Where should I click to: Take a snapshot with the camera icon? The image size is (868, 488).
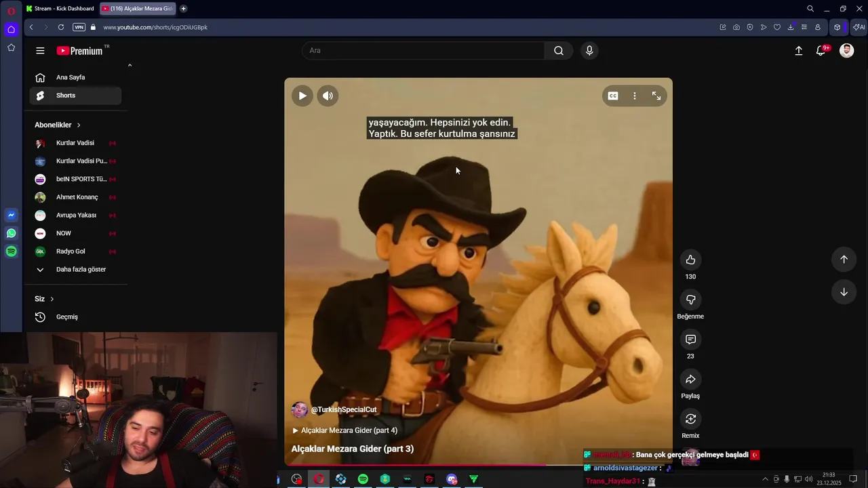coord(736,27)
